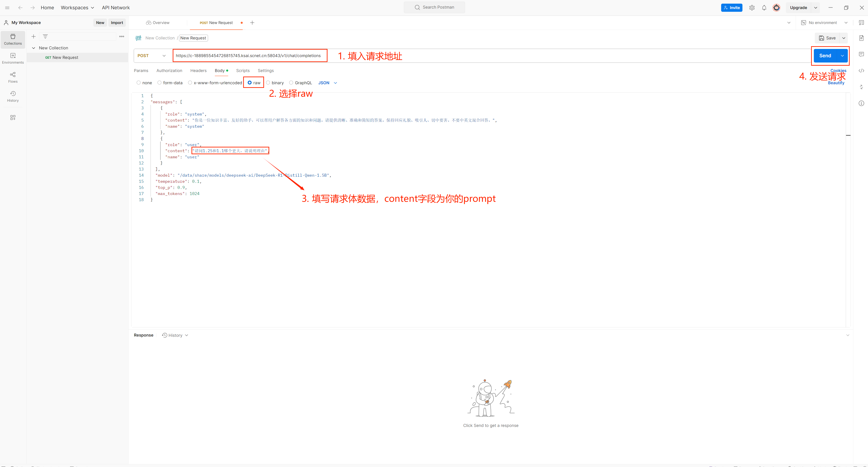This screenshot has width=868, height=467.
Task: Open the POST method dropdown
Action: coord(152,55)
